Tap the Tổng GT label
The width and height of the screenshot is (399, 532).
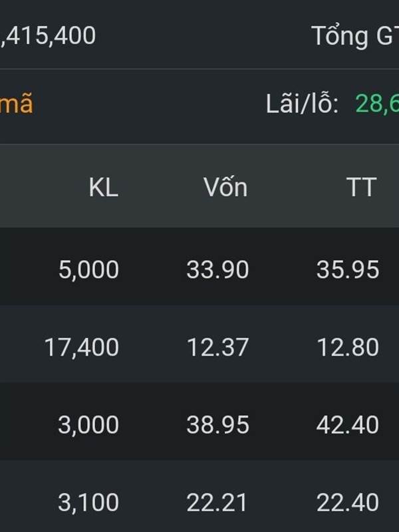[355, 36]
